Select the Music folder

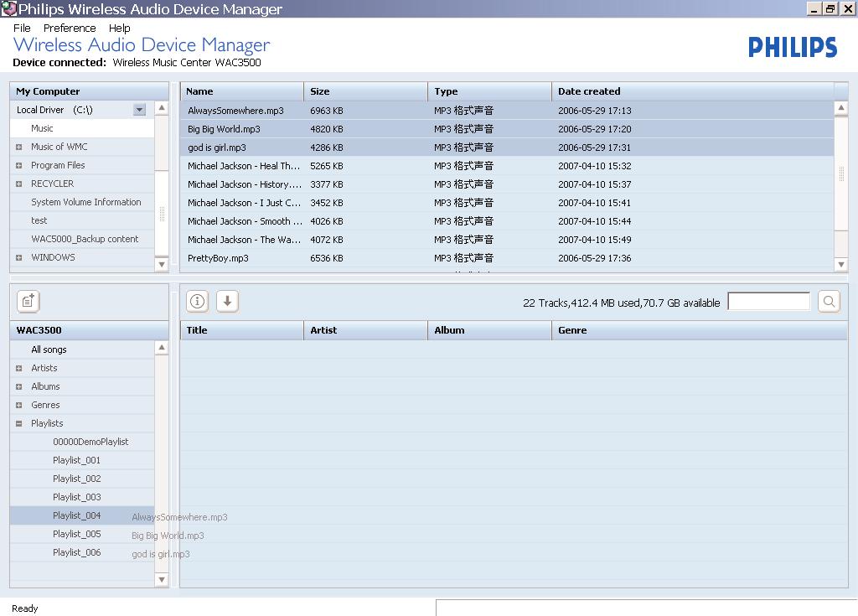(82, 128)
